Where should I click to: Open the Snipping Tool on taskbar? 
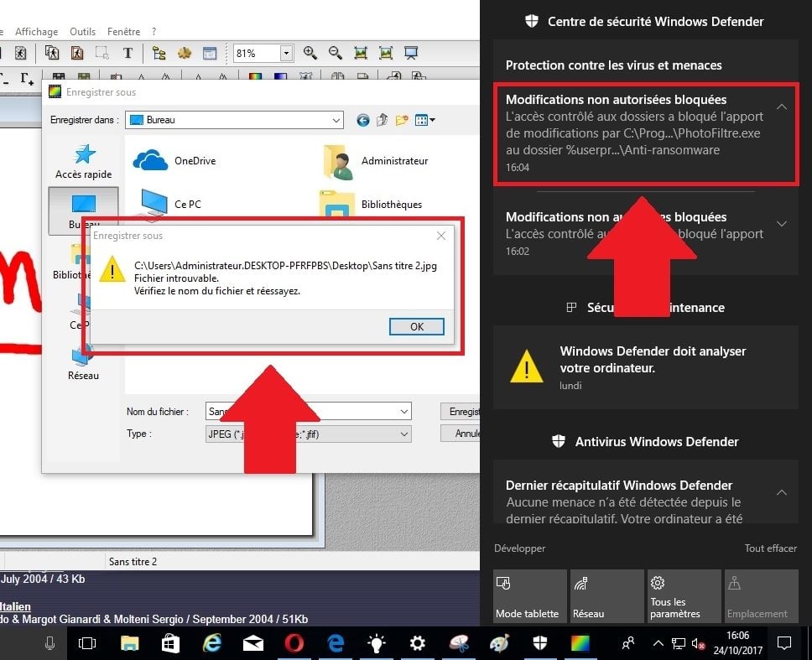tap(459, 643)
